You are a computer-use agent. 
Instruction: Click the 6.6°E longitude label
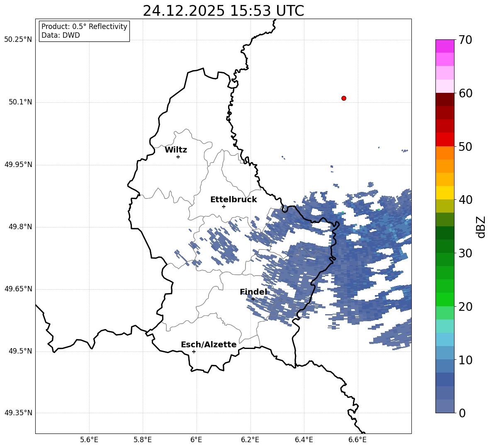357,440
